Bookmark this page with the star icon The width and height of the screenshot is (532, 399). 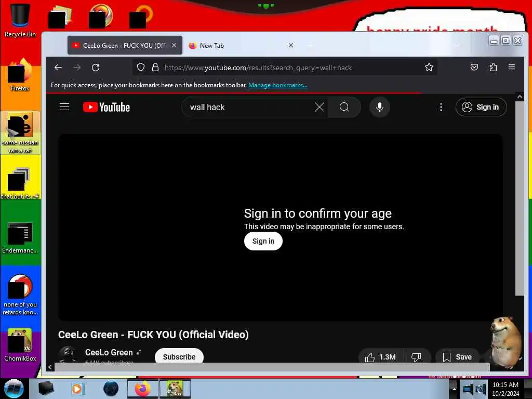(x=429, y=67)
